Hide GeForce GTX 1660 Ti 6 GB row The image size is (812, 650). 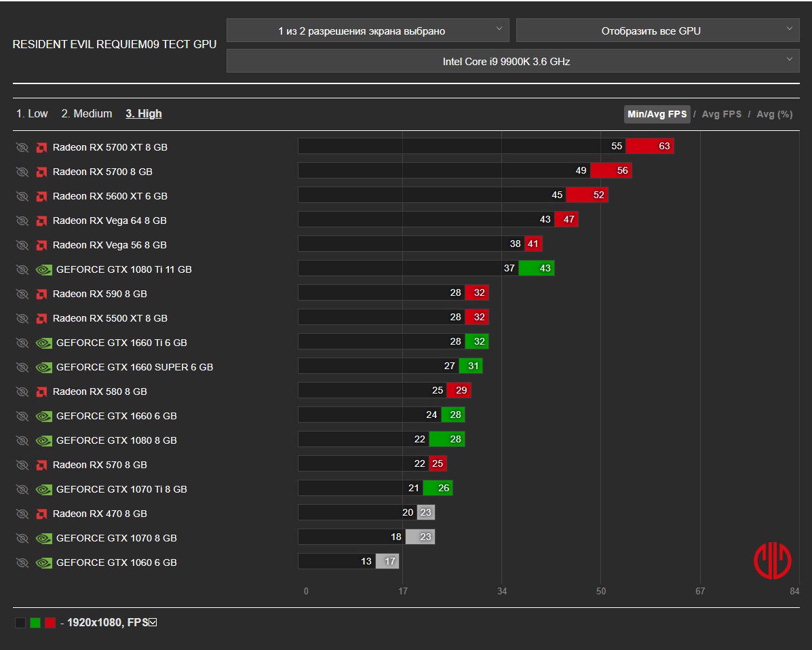tap(22, 343)
